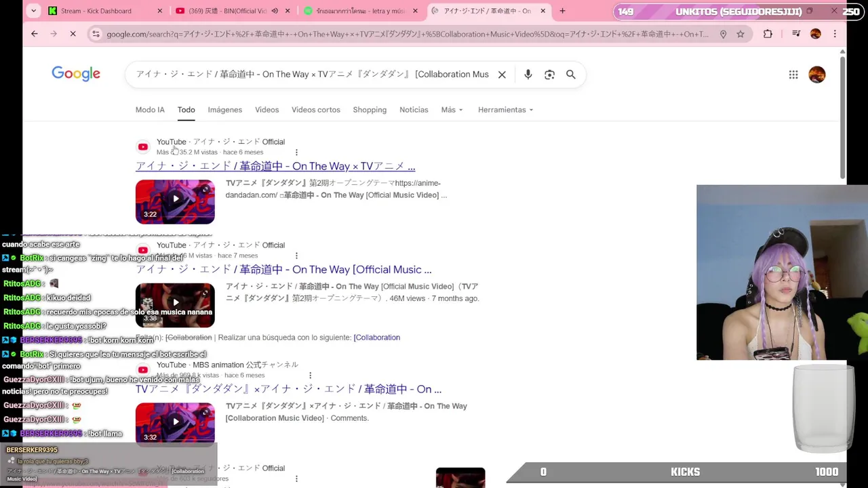Image resolution: width=868 pixels, height=488 pixels.
Task: Click the page vertical scrollbar
Action: coord(842,119)
